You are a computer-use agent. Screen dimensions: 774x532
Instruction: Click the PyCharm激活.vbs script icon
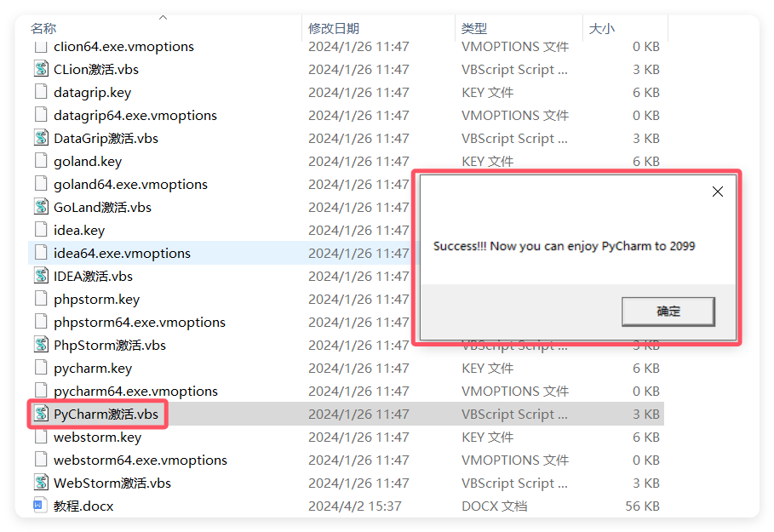tap(42, 414)
